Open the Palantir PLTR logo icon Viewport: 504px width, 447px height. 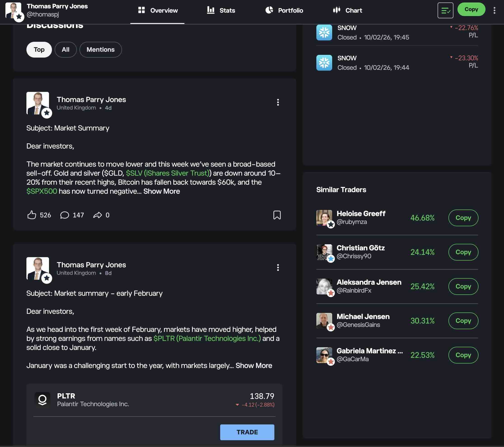(42, 400)
